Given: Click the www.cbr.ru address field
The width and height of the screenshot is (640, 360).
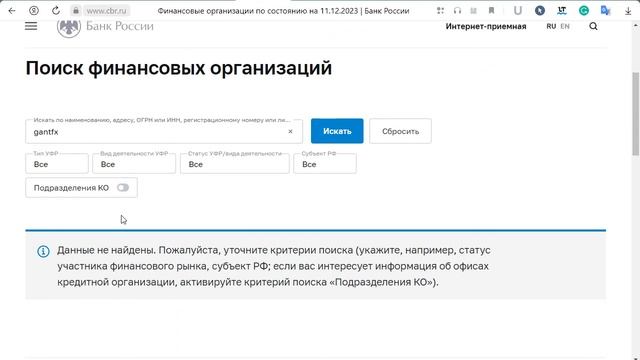Looking at the screenshot, I should 107,11.
